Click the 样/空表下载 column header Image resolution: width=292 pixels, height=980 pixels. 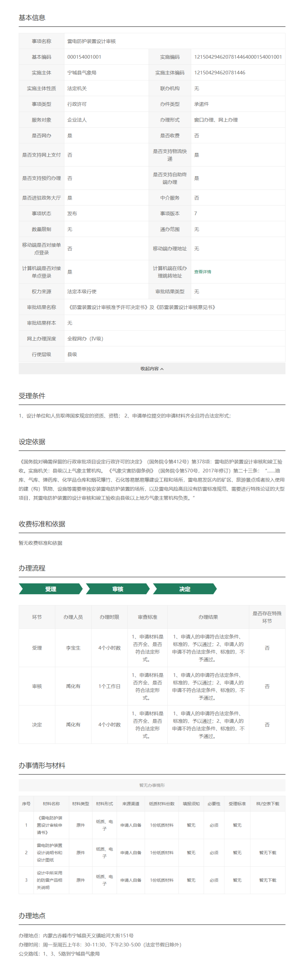click(x=268, y=804)
